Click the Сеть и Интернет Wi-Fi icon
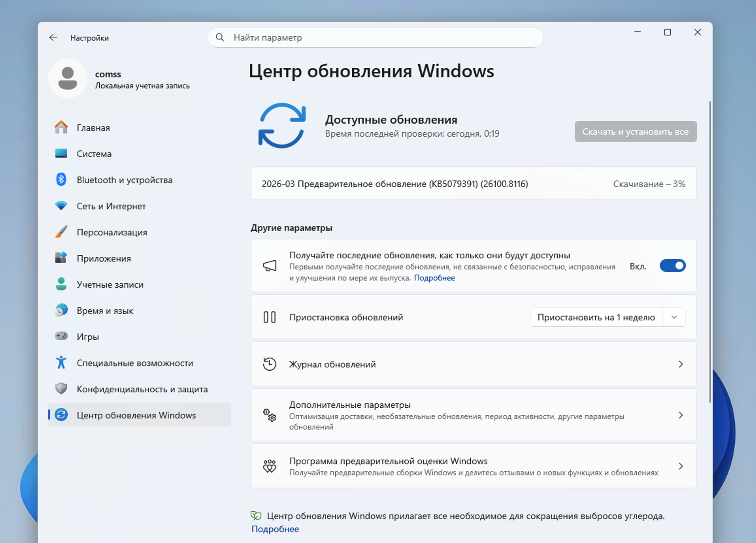 pos(61,206)
